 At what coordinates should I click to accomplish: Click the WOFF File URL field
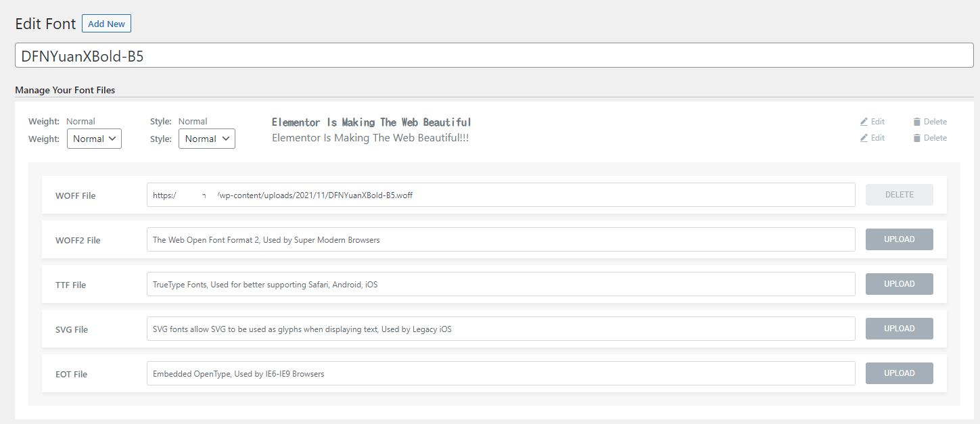coord(501,195)
